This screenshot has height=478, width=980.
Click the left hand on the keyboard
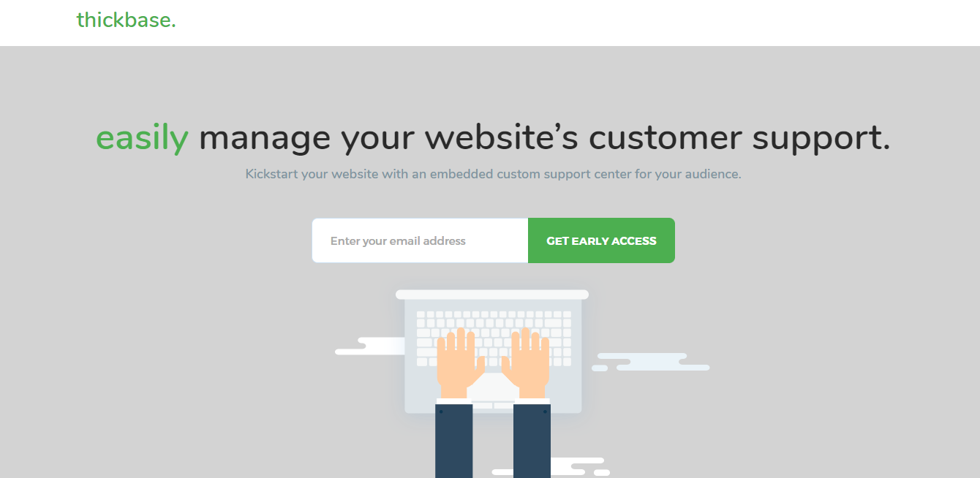459,363
